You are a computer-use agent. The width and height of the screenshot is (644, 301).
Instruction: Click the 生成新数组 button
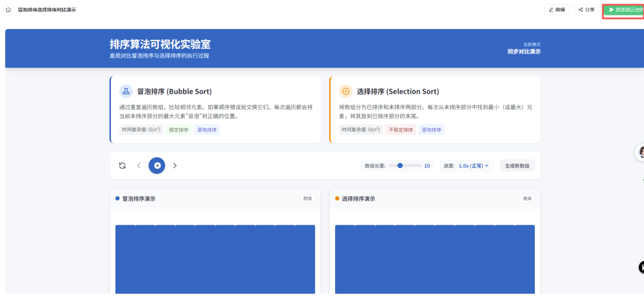click(517, 166)
